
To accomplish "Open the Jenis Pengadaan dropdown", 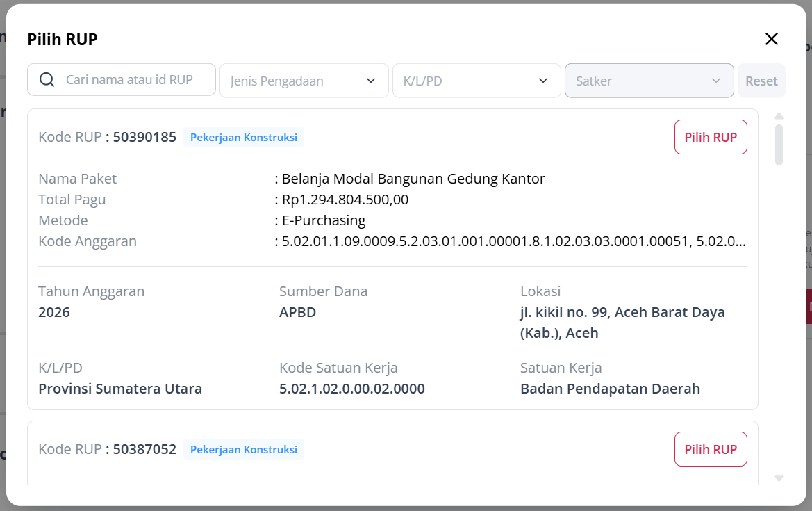I will coord(304,81).
